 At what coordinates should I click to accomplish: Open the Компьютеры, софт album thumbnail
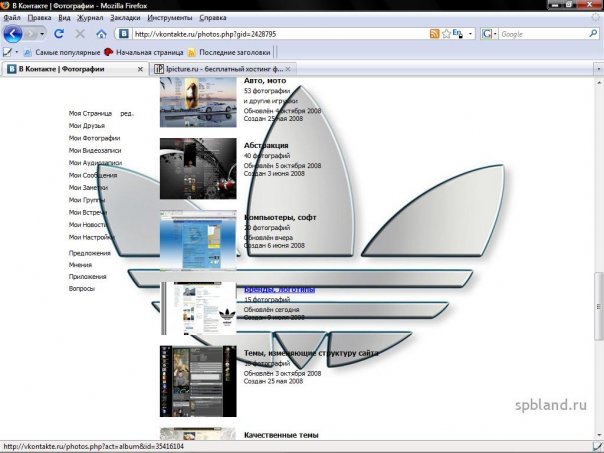click(198, 240)
